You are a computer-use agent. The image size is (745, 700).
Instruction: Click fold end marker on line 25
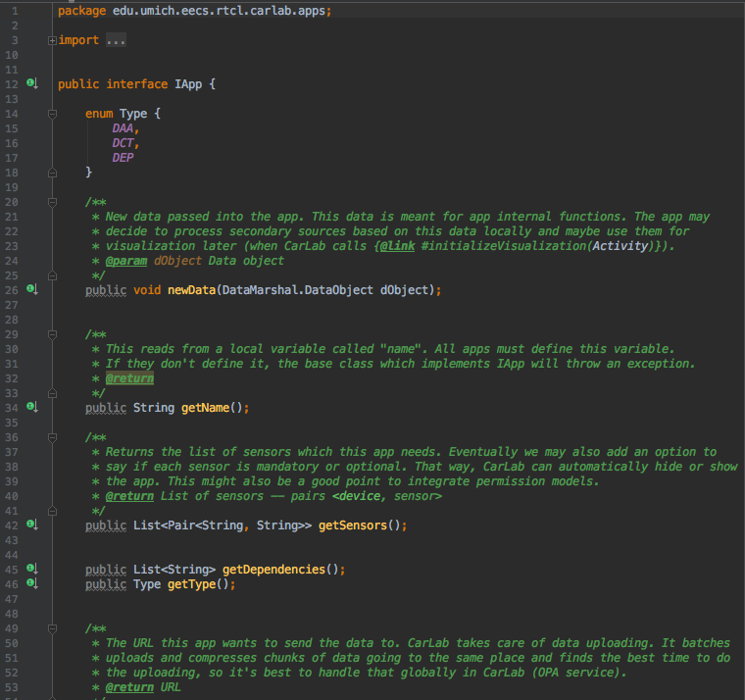[52, 275]
